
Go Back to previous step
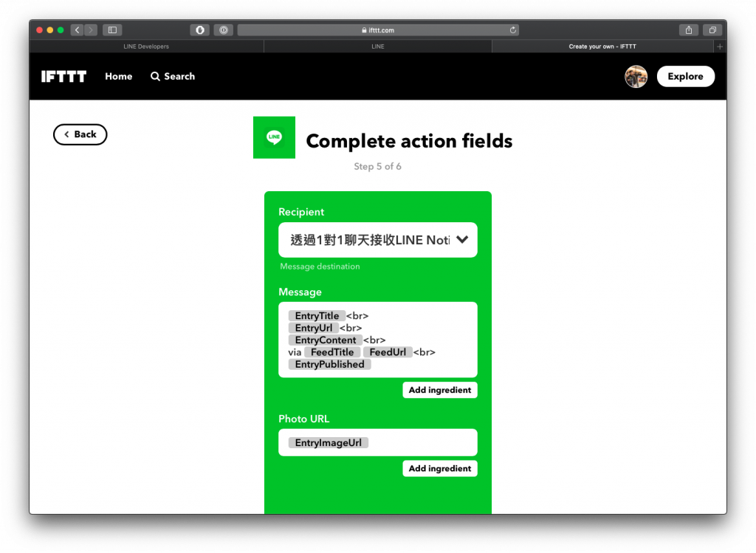[x=80, y=134]
